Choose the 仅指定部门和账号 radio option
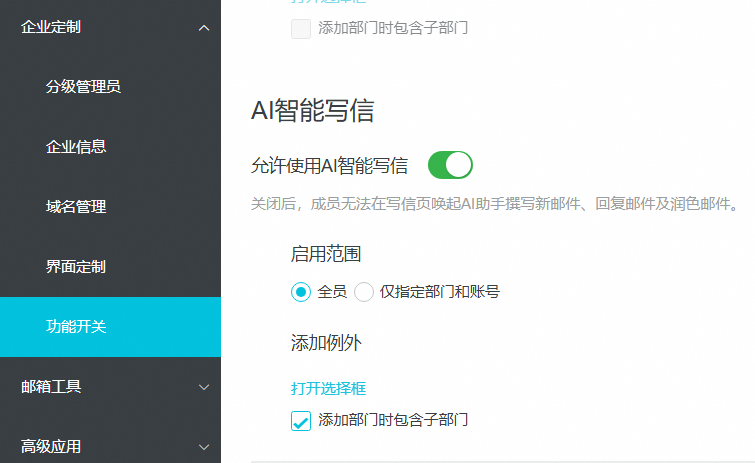Viewport: 755px width, 463px height. [364, 292]
